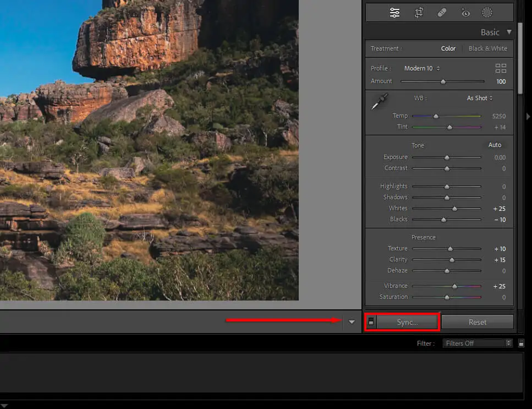
Task: Collapse the right panel side arrow
Action: pyautogui.click(x=528, y=116)
